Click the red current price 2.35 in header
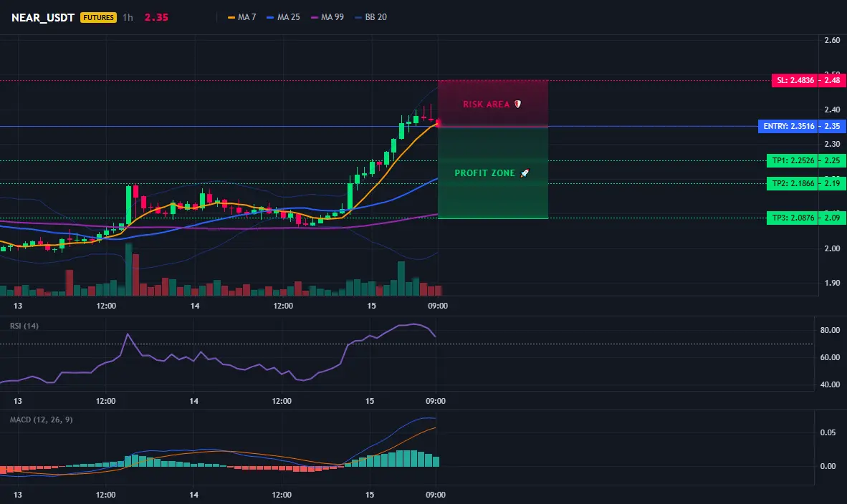The width and height of the screenshot is (847, 504). coord(156,17)
